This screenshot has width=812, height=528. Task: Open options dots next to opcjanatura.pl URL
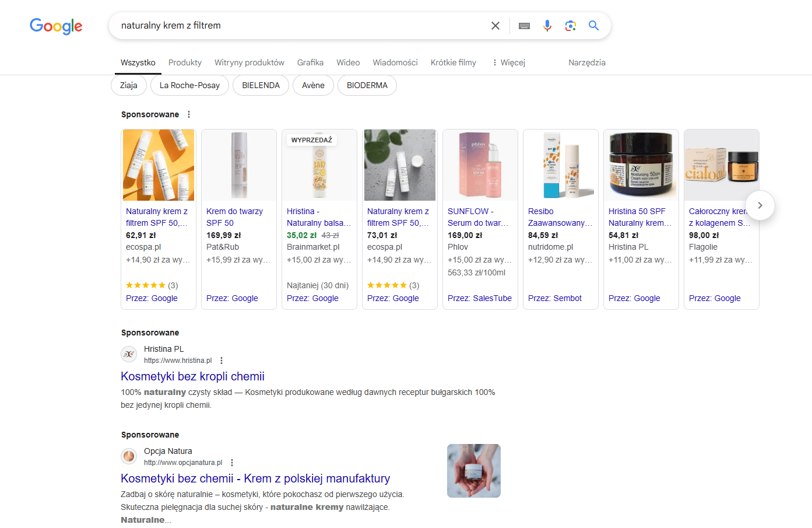[232, 463]
